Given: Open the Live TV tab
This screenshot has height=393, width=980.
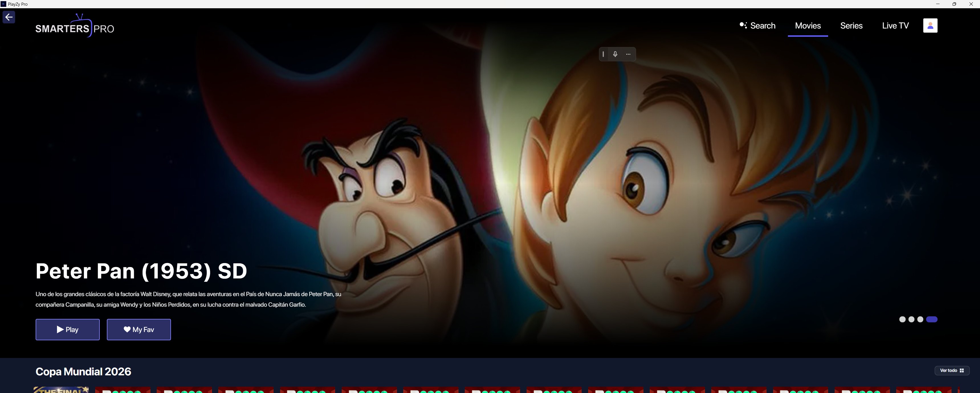Looking at the screenshot, I should [x=895, y=25].
